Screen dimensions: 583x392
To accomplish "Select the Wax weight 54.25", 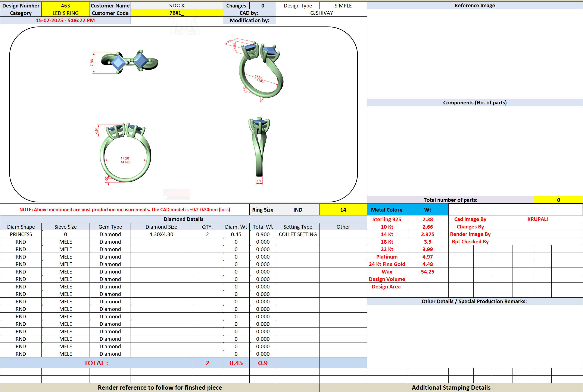I will pyautogui.click(x=428, y=272).
